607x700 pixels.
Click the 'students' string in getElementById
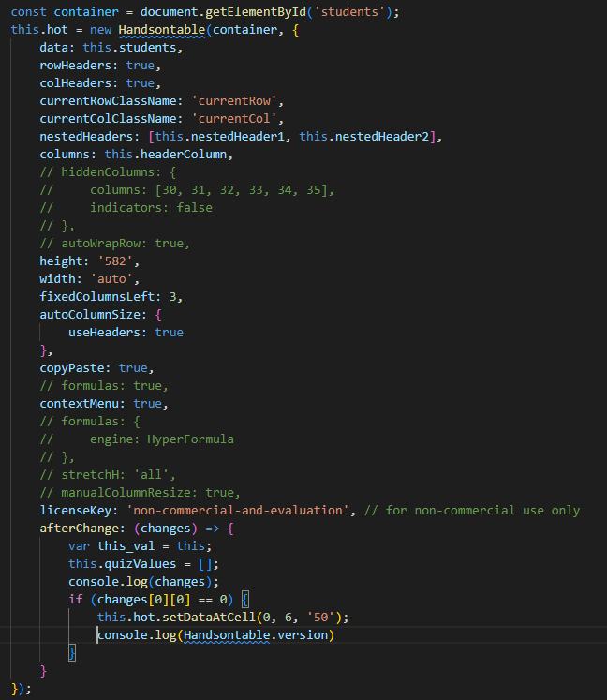pos(349,12)
